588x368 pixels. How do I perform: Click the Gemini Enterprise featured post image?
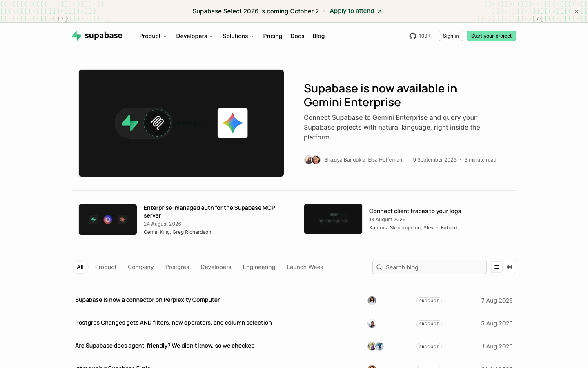181,123
